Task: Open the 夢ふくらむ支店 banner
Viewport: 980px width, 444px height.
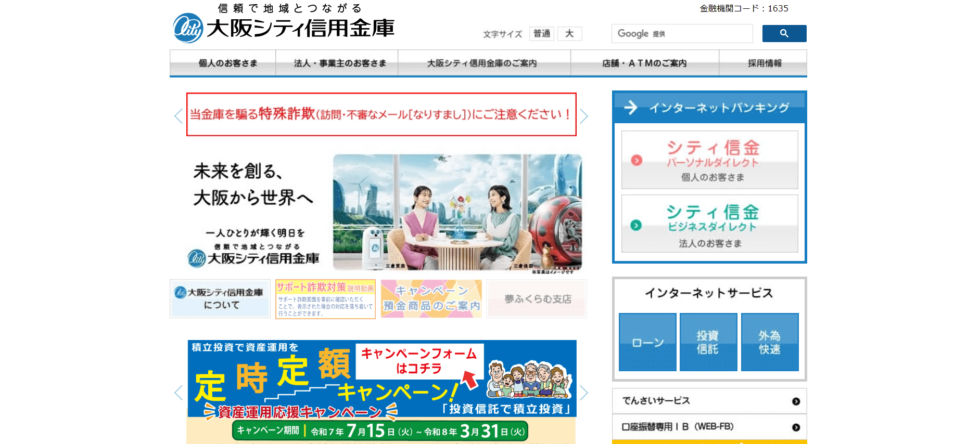Action: pyautogui.click(x=537, y=298)
